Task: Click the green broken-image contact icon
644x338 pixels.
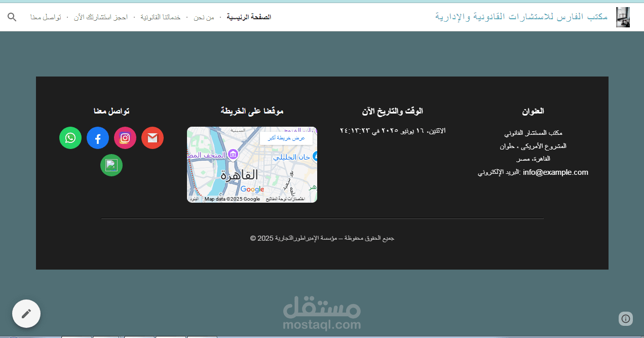Action: [111, 165]
